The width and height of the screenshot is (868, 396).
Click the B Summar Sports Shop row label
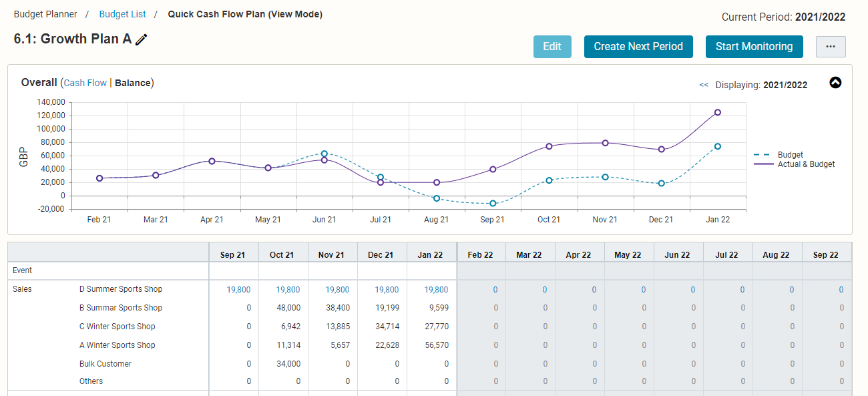point(121,308)
